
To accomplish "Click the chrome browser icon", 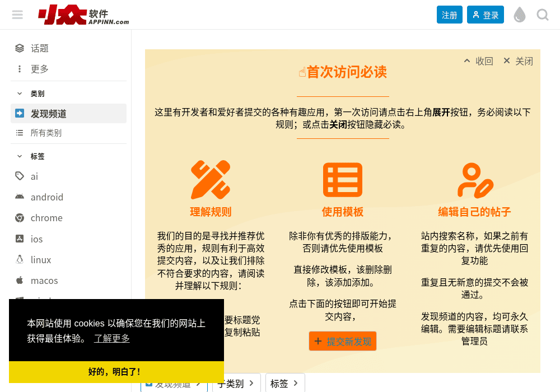I will pyautogui.click(x=20, y=218).
